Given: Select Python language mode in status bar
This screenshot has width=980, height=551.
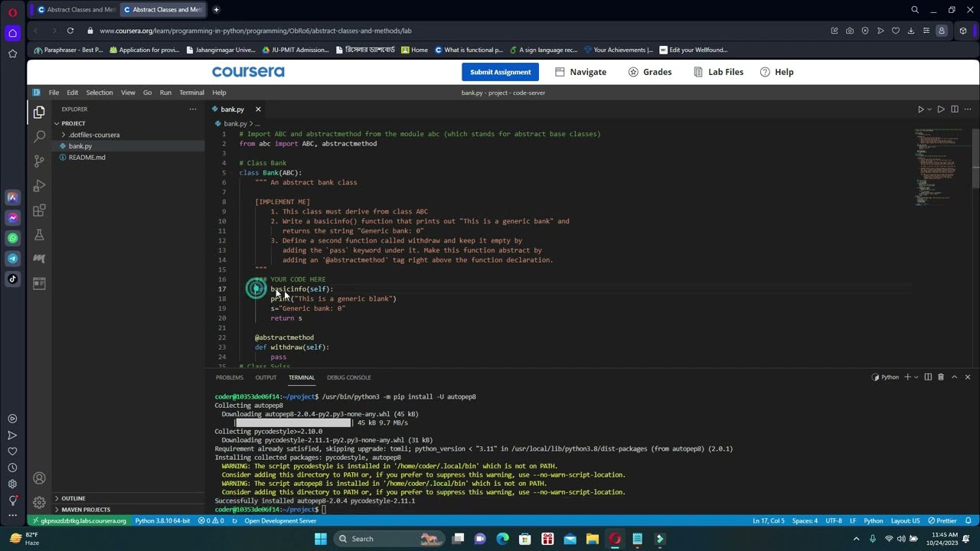Looking at the screenshot, I should 874,521.
